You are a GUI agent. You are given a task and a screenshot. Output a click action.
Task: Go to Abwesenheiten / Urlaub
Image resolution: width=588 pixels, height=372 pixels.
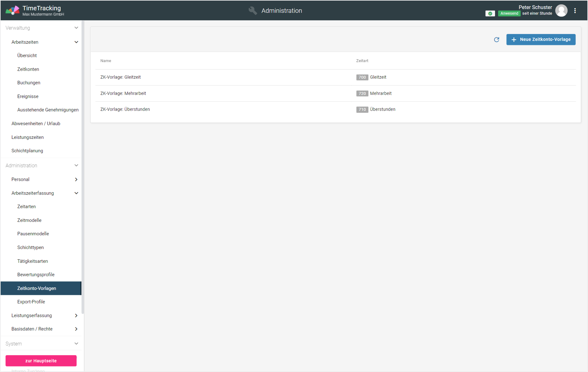click(36, 124)
